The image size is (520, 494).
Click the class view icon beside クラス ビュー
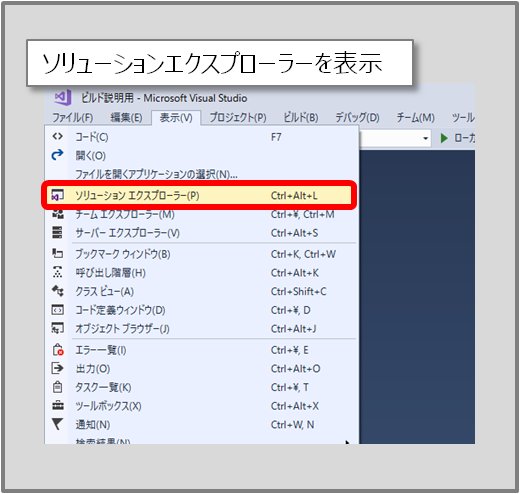tap(58, 291)
